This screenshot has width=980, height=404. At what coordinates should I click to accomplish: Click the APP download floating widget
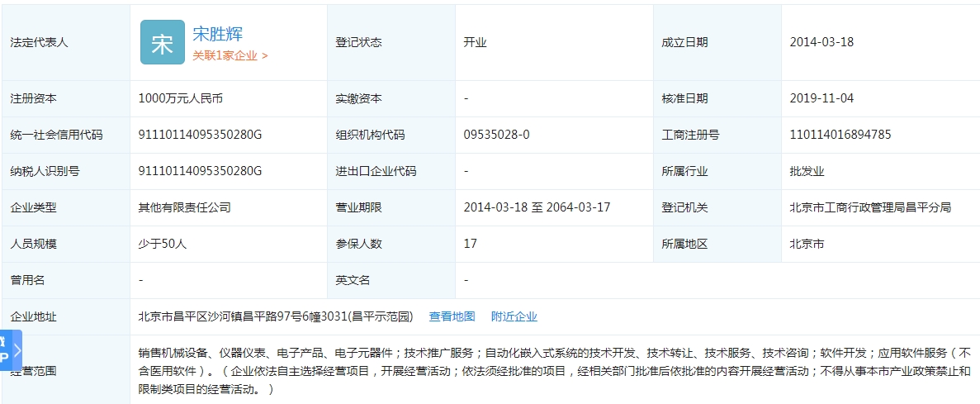[5, 349]
